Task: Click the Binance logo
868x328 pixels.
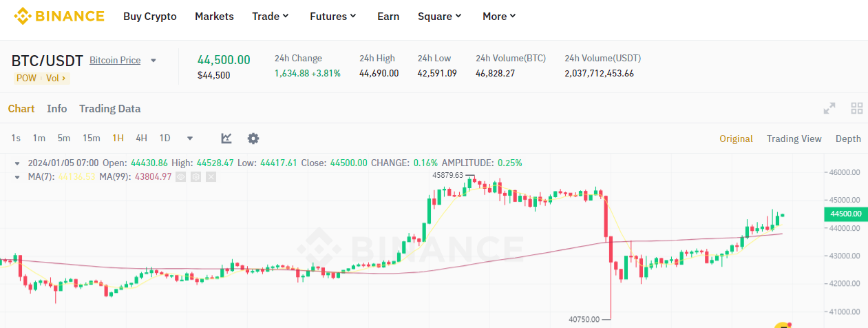Action: [x=59, y=16]
